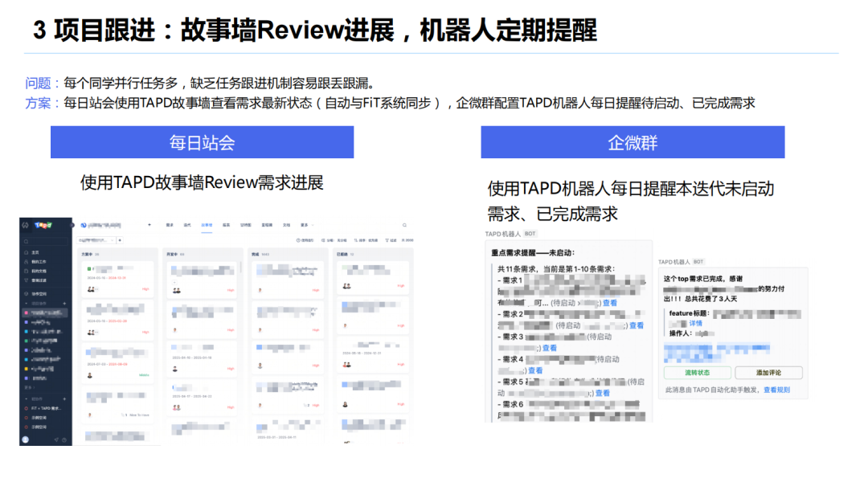The image size is (868, 486).
Task: Click the 企微群 blue banner
Action: [633, 142]
